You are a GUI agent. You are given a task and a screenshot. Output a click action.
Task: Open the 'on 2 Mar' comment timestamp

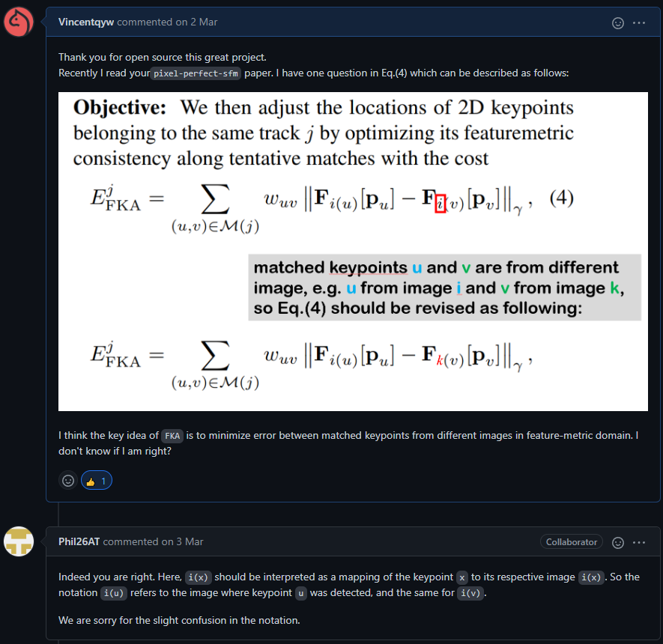[x=196, y=22]
